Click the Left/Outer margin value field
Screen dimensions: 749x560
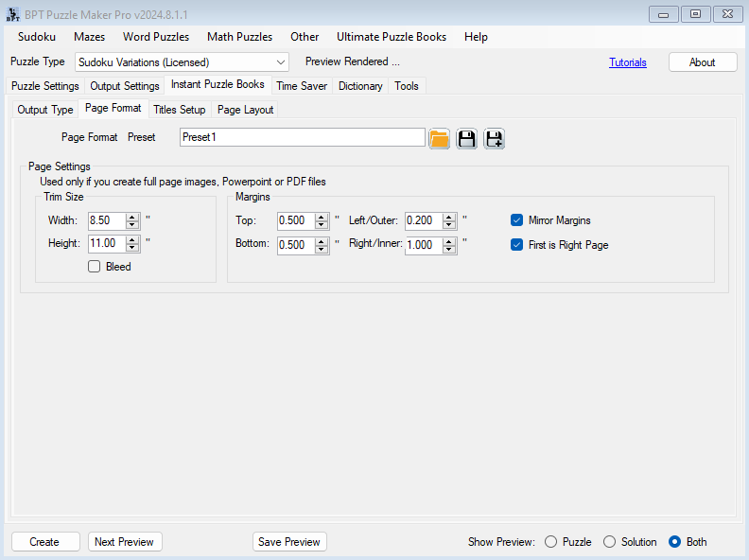click(424, 220)
